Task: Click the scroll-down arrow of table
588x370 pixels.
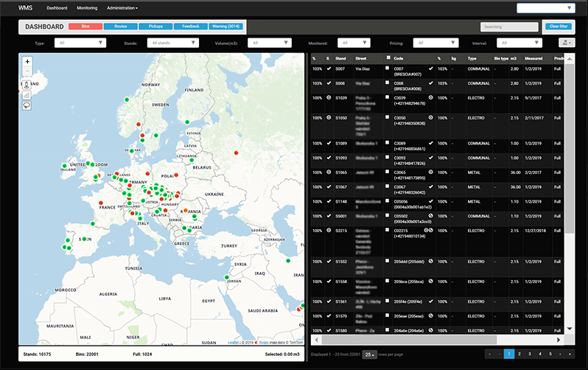Action: click(x=570, y=329)
